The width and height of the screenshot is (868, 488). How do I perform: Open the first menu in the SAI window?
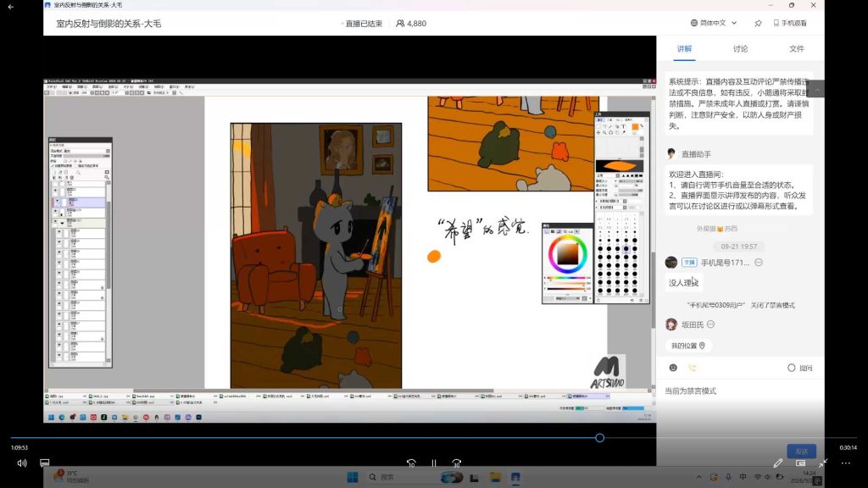point(52,87)
